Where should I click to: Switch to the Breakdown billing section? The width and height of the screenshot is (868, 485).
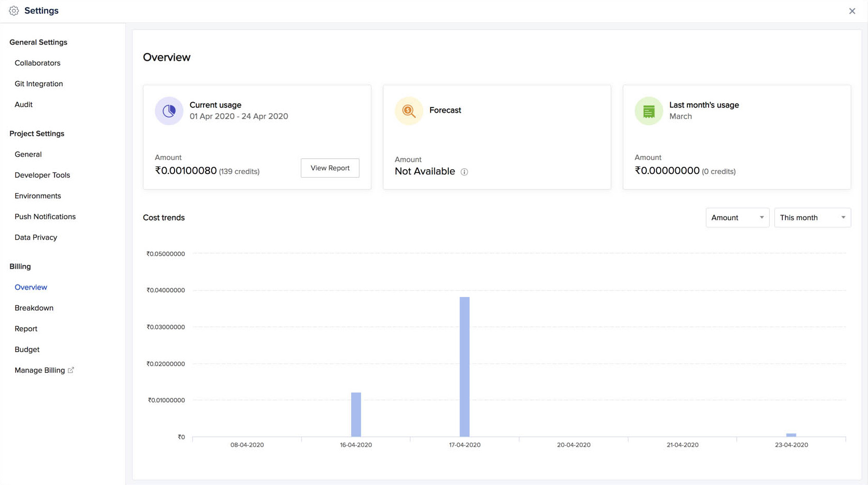point(34,307)
